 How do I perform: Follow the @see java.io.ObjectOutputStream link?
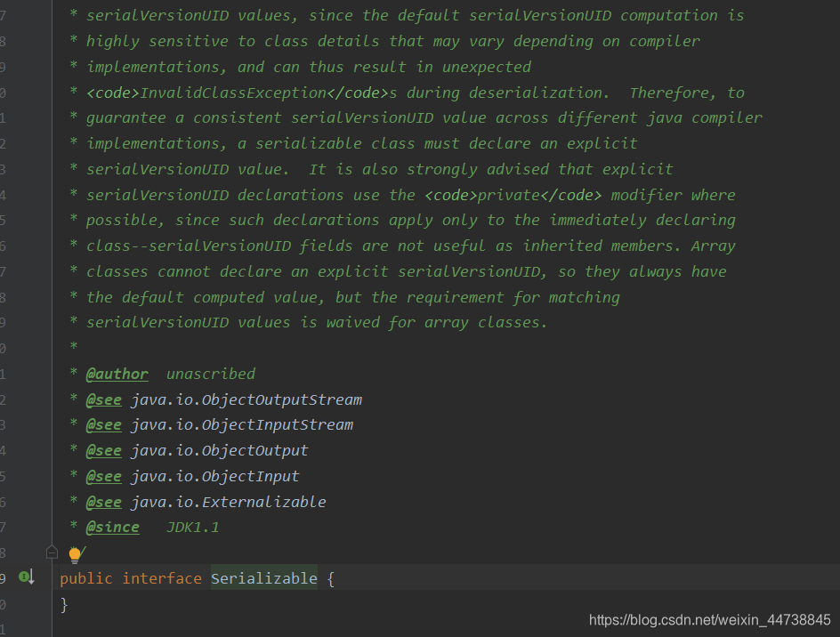point(245,399)
